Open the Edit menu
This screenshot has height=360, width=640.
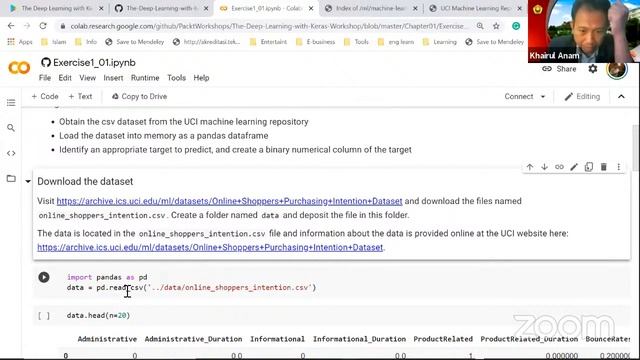(x=64, y=78)
